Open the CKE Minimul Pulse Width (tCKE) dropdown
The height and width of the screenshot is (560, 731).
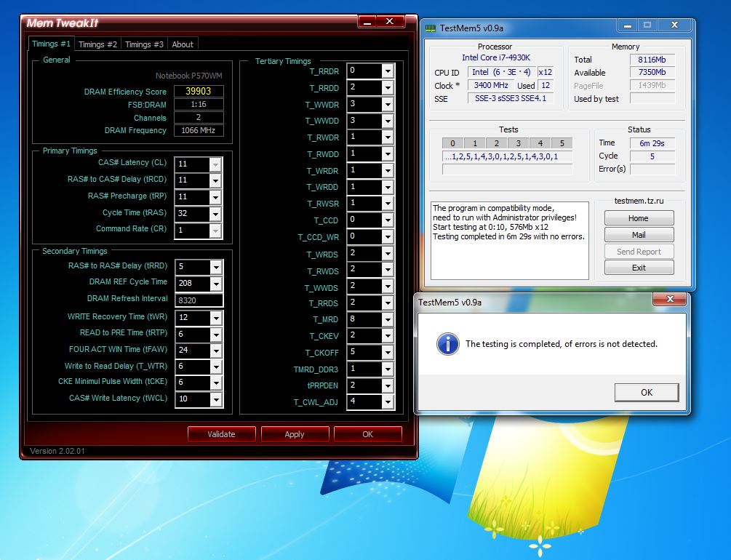tap(216, 383)
